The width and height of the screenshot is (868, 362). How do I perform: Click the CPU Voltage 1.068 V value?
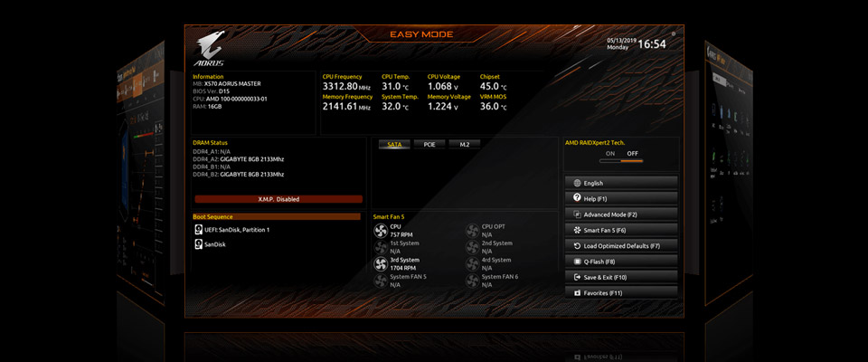point(443,87)
